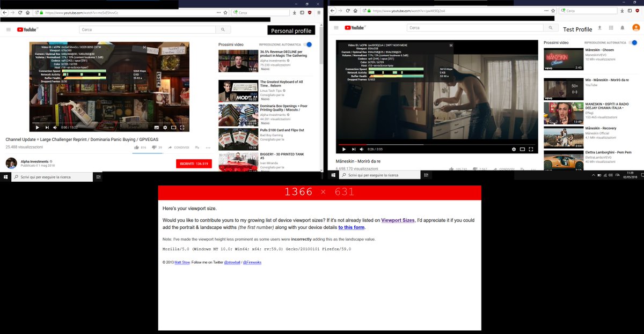Open the @Firewoiks Twitter link

252,262
